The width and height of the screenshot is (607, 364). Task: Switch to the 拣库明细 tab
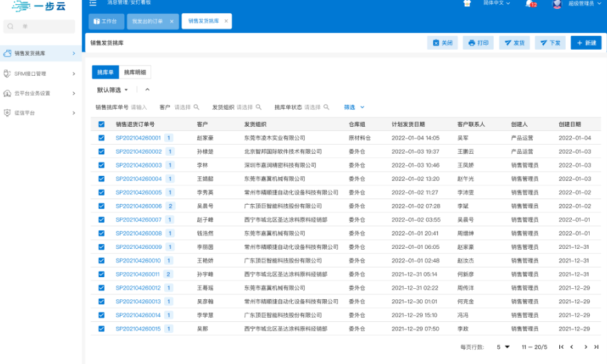135,72
